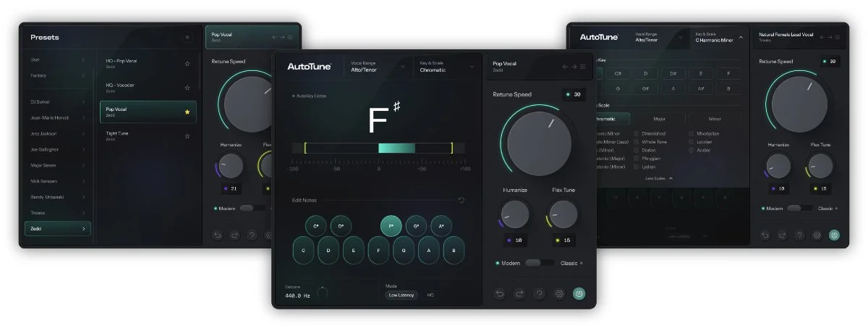
Task: Check the Mixolydian scale checkbox
Action: [x=692, y=133]
